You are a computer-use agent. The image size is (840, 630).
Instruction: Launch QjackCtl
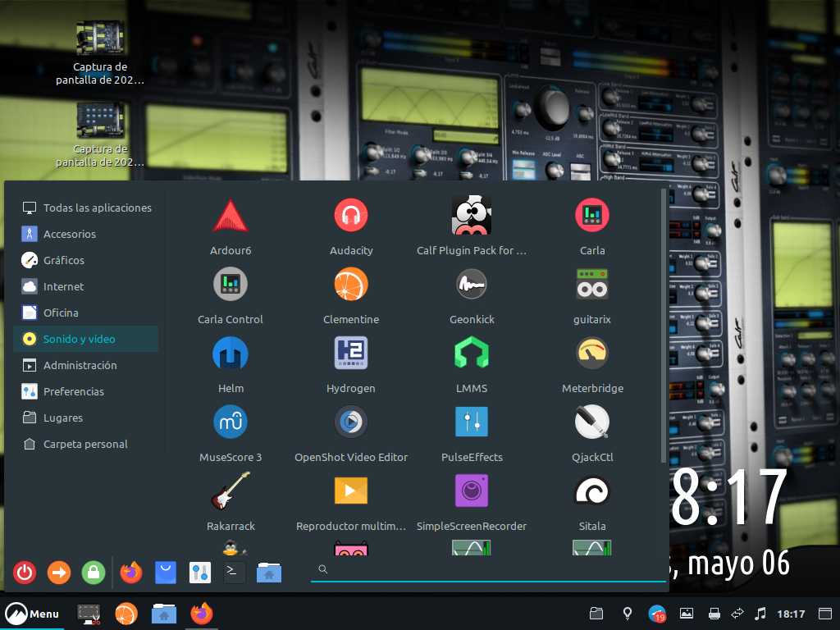[x=592, y=423]
